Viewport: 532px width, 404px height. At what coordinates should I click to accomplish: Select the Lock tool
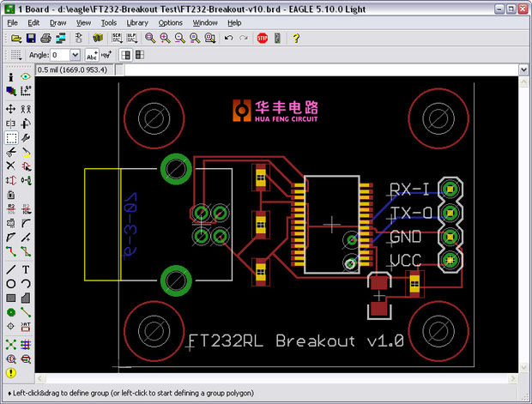(x=11, y=195)
